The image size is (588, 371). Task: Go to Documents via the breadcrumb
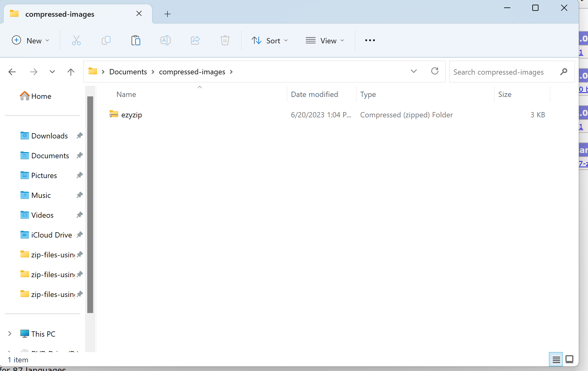click(x=128, y=72)
